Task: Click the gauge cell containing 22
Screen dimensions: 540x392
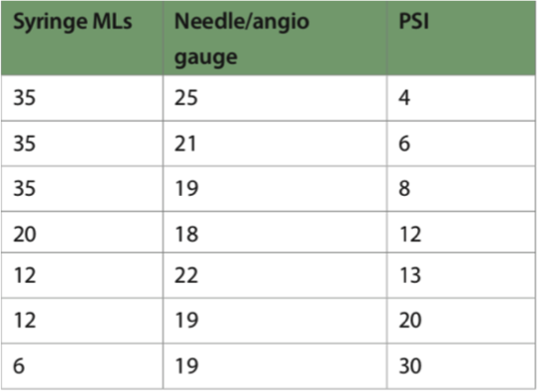Action: 275,275
